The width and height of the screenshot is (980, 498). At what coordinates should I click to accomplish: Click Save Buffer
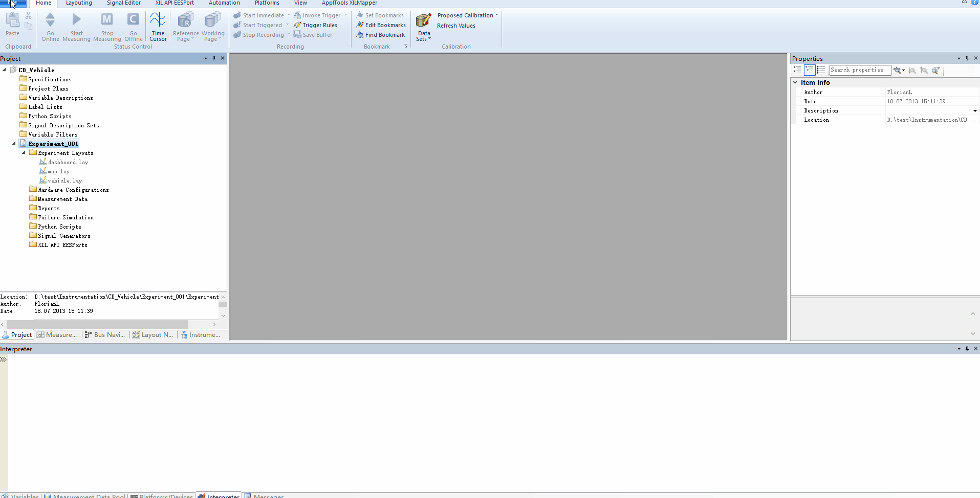[x=313, y=35]
